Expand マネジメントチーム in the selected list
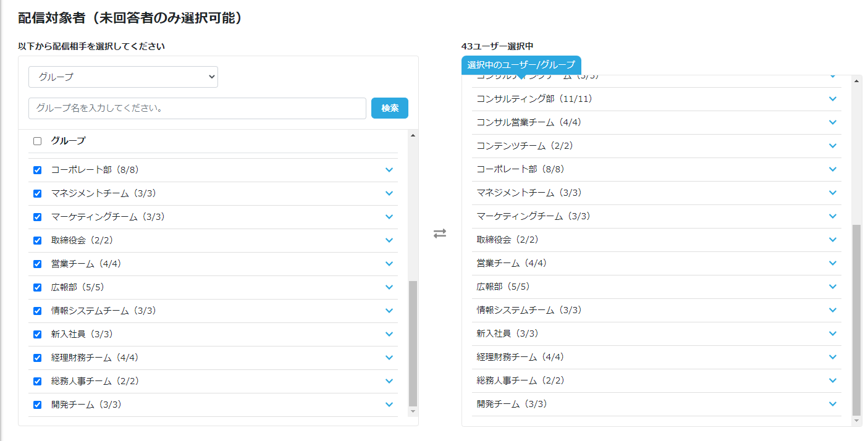Screen dimensions: 868x441 click(833, 193)
